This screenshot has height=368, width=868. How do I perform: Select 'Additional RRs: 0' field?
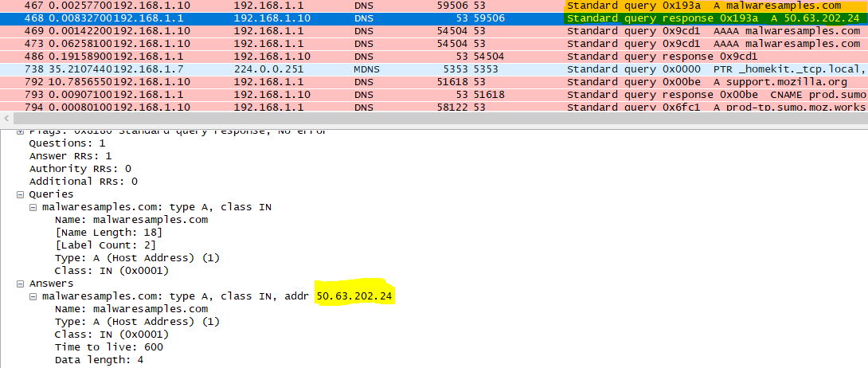(x=83, y=182)
